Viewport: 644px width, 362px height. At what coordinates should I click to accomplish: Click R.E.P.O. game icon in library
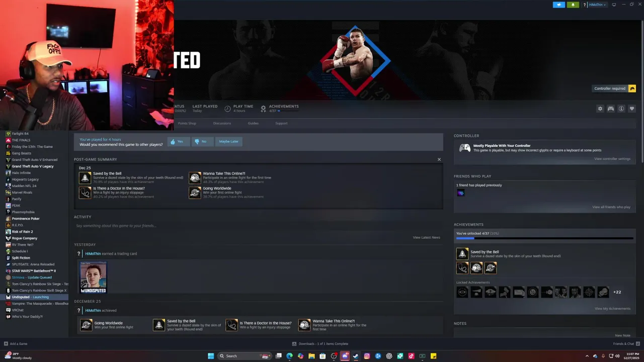pyautogui.click(x=8, y=225)
